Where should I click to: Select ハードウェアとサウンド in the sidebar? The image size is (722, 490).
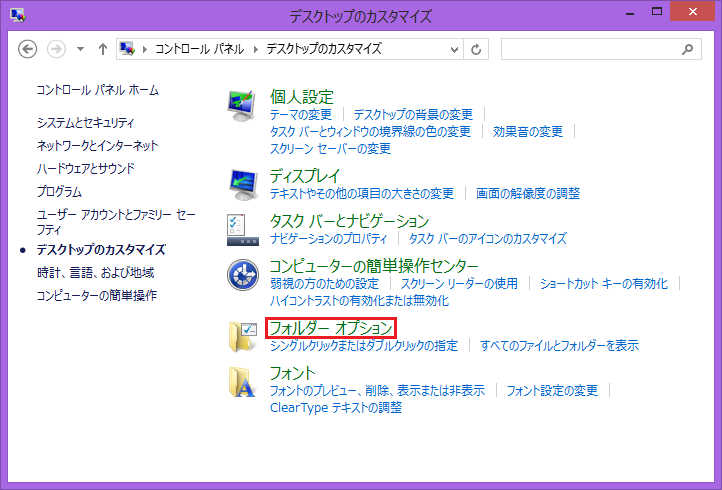(85, 168)
